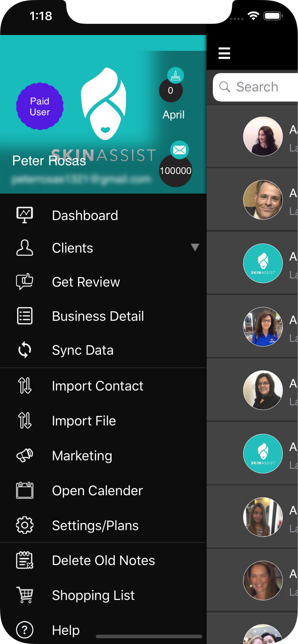
Task: Open client photo of woman in black jacket
Action: tap(263, 390)
